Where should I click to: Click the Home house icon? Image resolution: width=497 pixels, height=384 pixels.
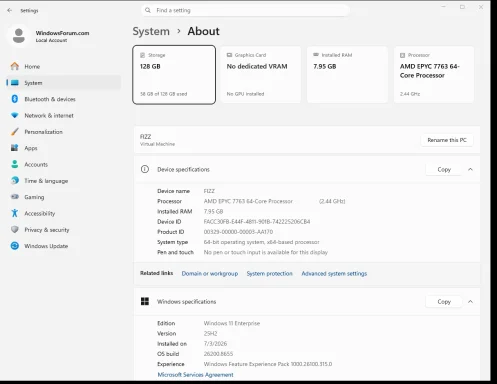(15, 66)
